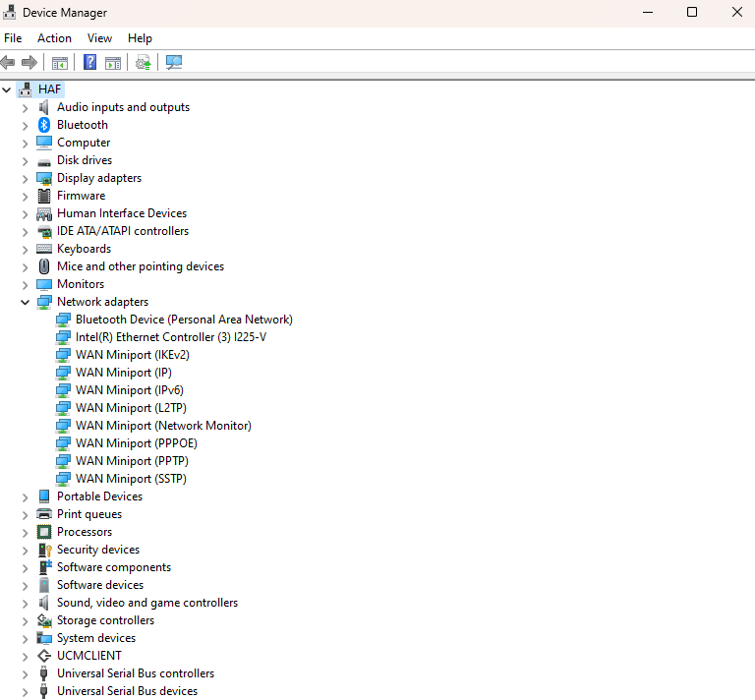
Task: Expand the System devices category
Action: (x=25, y=639)
